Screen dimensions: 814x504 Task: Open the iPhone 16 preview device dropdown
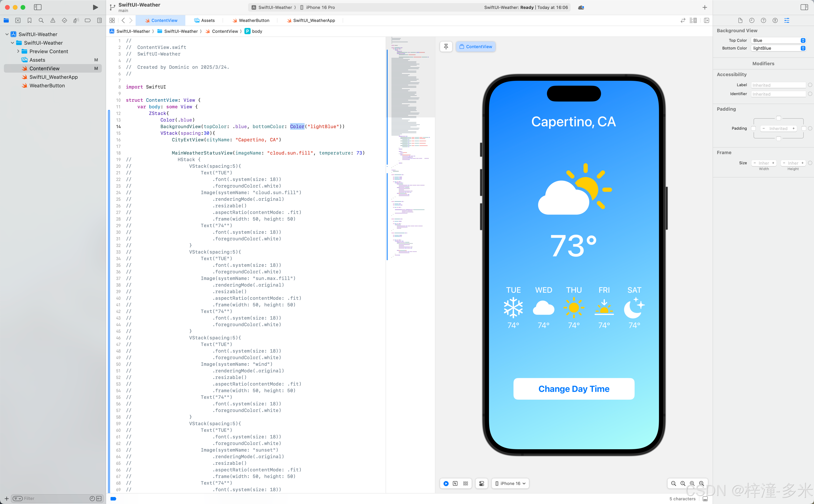510,483
